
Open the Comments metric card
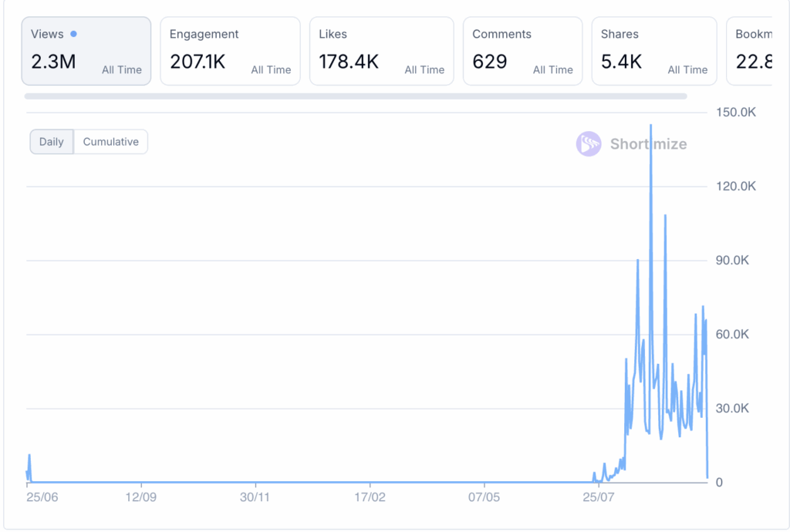click(522, 51)
